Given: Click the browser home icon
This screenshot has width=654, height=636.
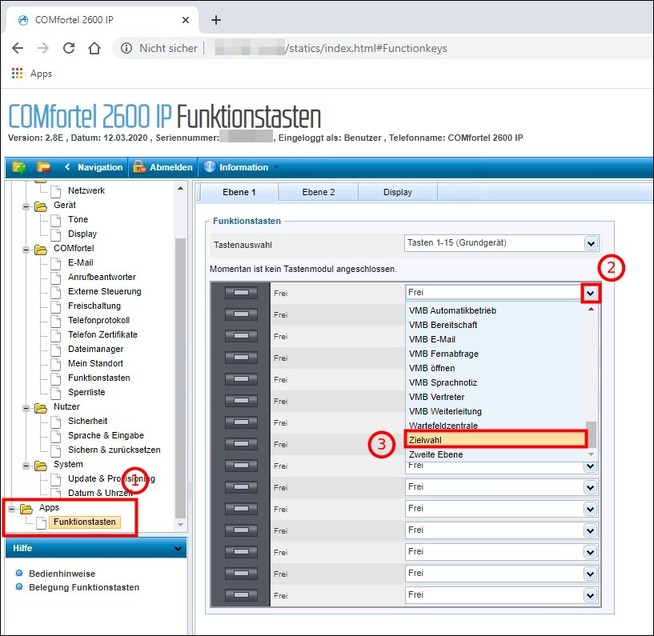Looking at the screenshot, I should coord(94,48).
